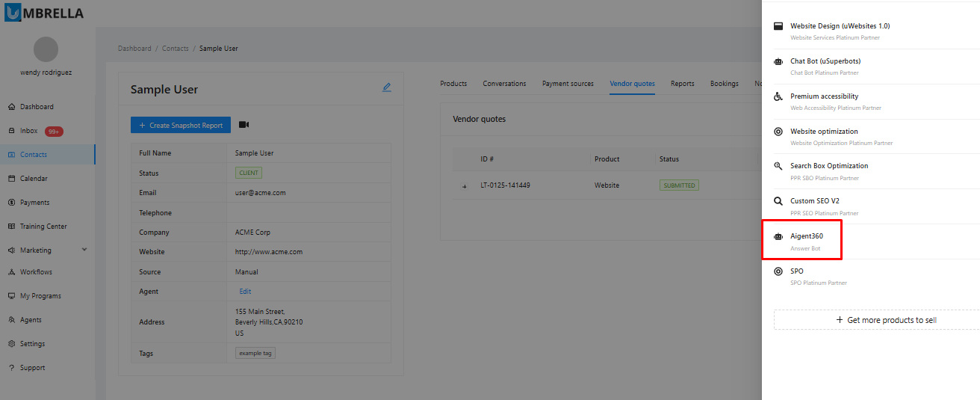Click the Website Design product icon
This screenshot has height=400, width=980.
tap(778, 26)
